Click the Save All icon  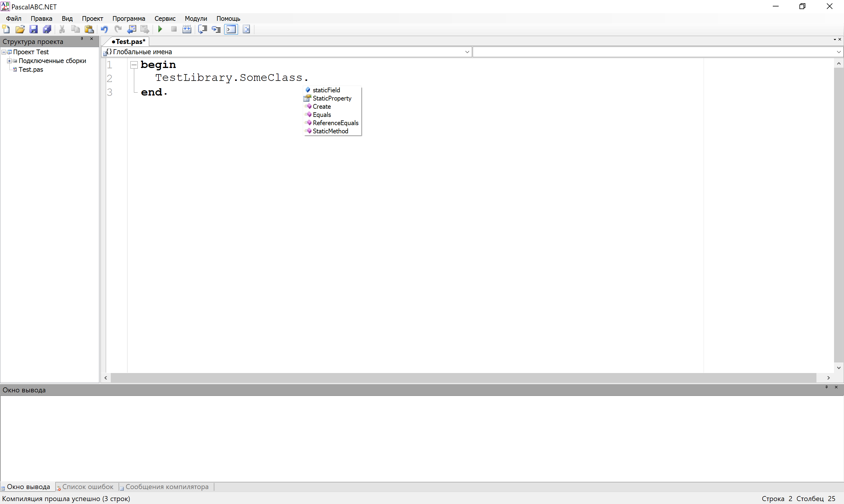coord(47,29)
